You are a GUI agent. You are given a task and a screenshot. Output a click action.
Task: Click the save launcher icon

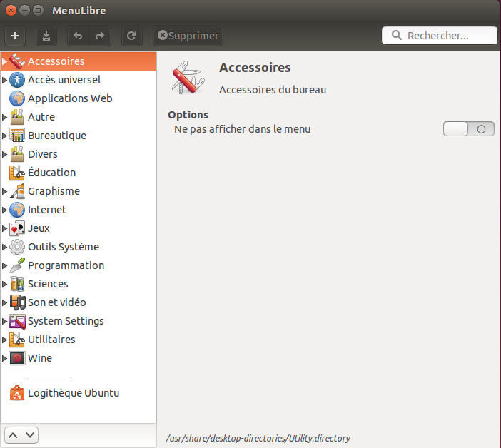click(x=46, y=36)
